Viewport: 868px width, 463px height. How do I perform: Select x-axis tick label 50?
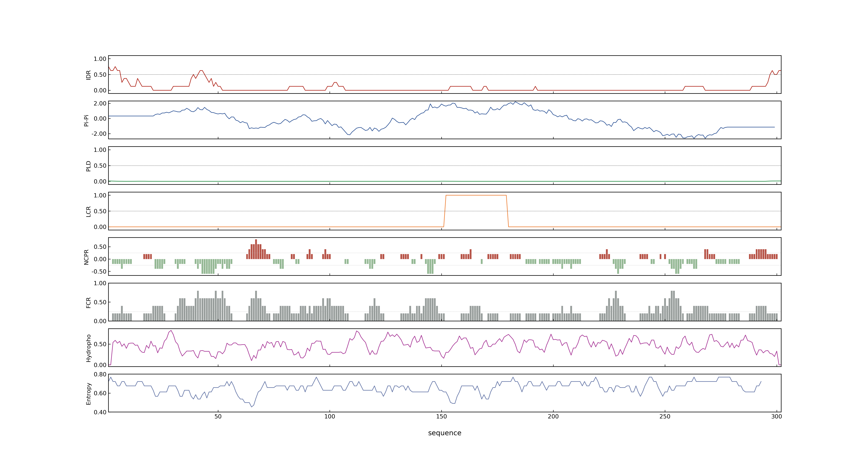click(218, 416)
